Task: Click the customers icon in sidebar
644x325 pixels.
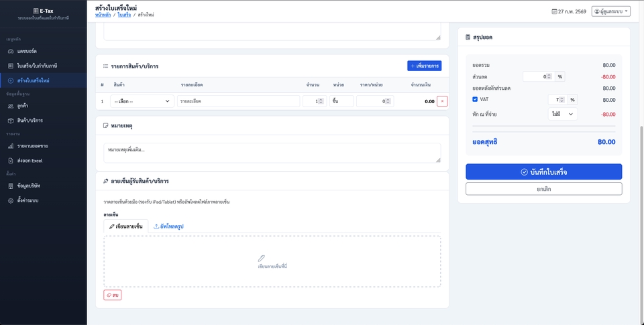Action: pos(11,106)
